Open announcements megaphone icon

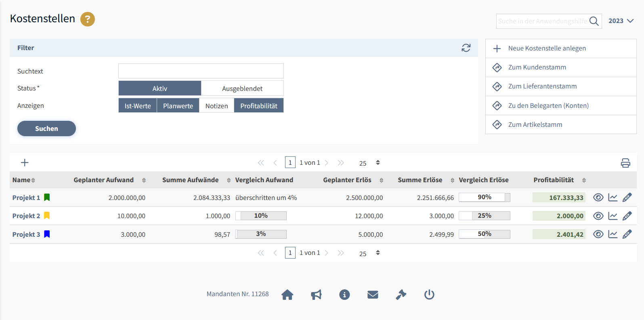(316, 295)
